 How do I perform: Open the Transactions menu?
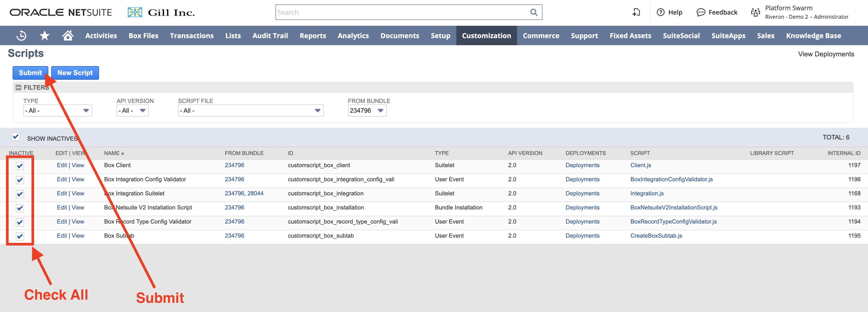[x=192, y=36]
